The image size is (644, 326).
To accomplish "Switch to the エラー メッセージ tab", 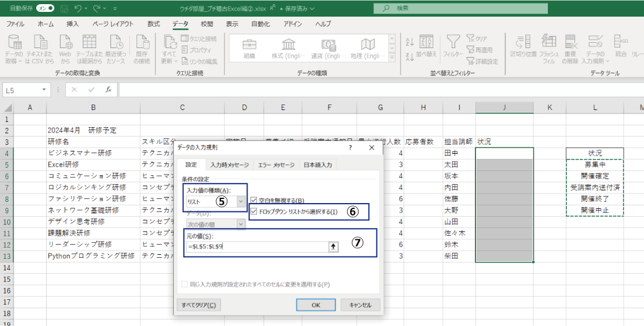I will coord(276,165).
